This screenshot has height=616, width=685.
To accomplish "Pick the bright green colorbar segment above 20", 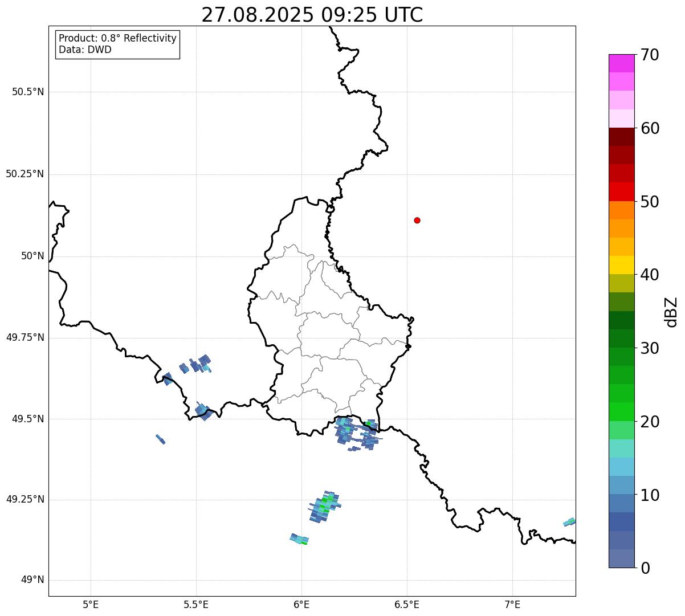I will 621,411.
